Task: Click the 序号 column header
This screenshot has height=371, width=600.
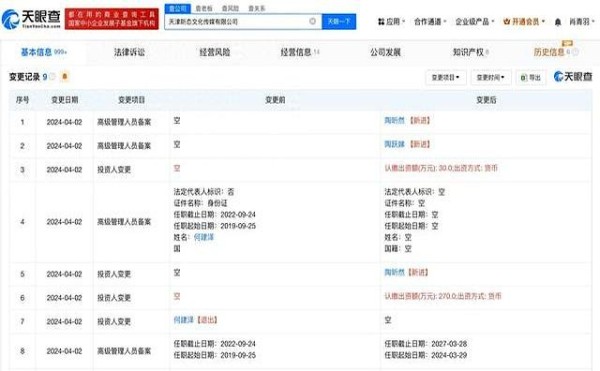Action: pyautogui.click(x=23, y=100)
